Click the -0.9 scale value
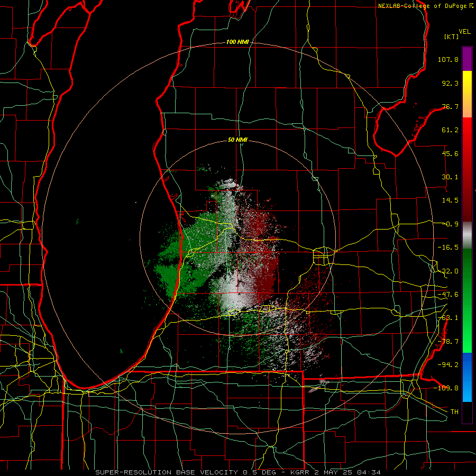The width and height of the screenshot is (476, 476). (x=452, y=224)
